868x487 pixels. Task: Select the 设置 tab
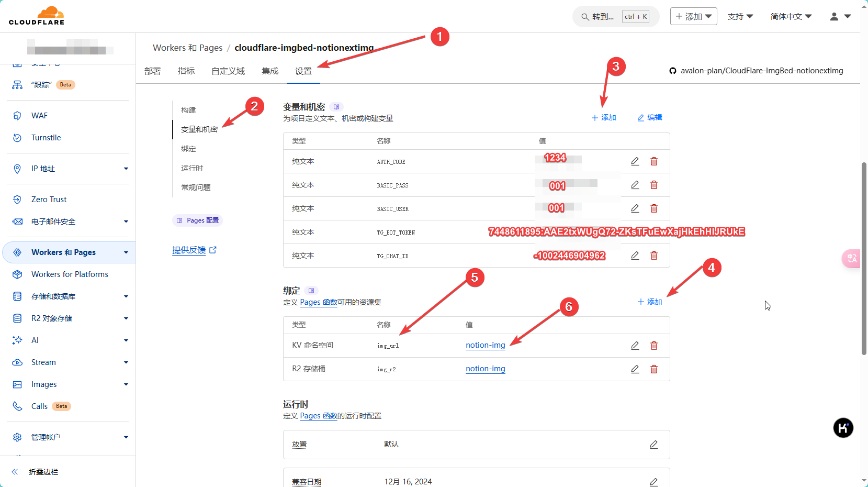[x=303, y=71]
